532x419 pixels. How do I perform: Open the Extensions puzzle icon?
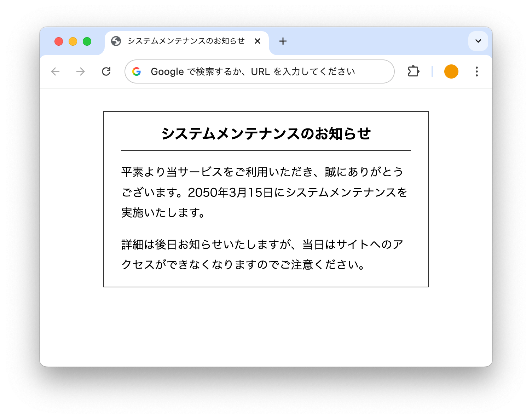coord(414,71)
